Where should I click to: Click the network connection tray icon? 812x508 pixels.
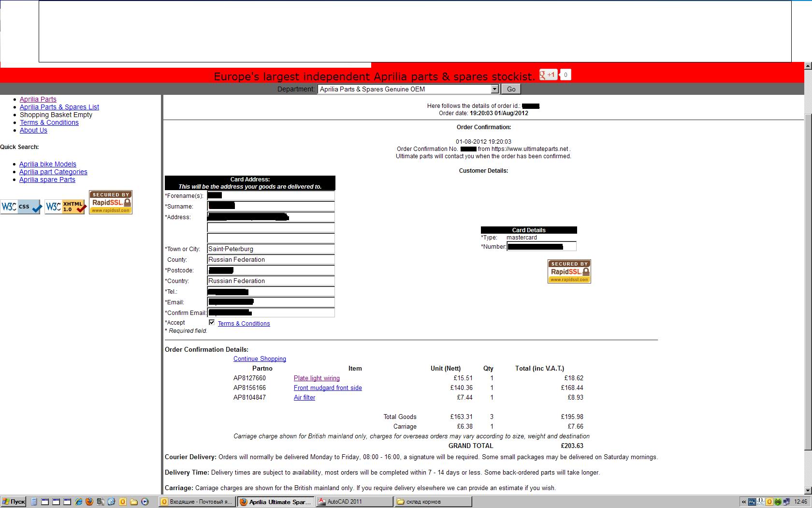pos(786,502)
